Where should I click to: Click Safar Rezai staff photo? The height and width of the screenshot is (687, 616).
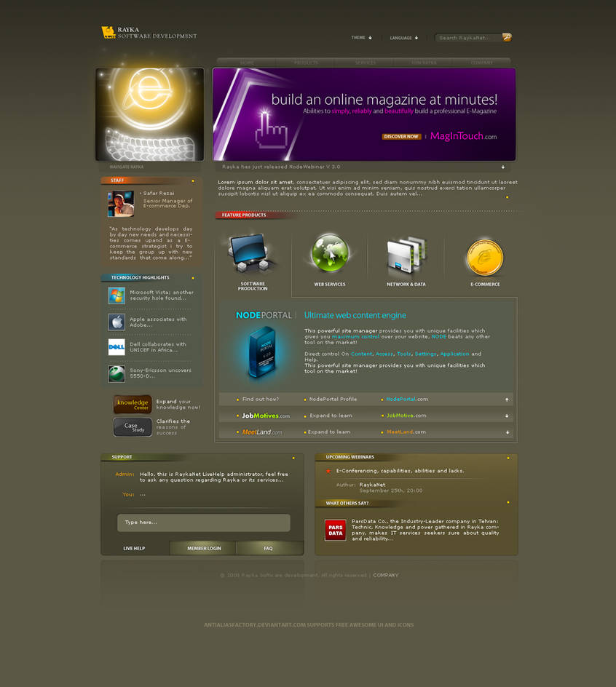(121, 204)
